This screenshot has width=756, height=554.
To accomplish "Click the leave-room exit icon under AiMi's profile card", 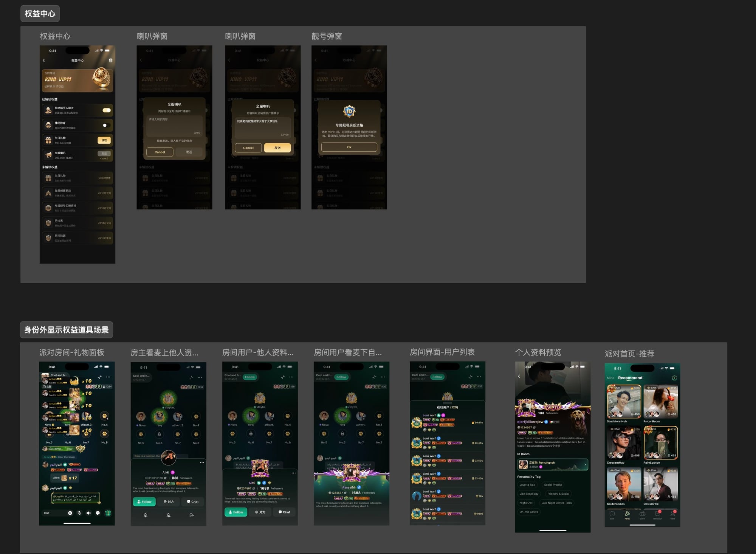I will click(x=192, y=515).
